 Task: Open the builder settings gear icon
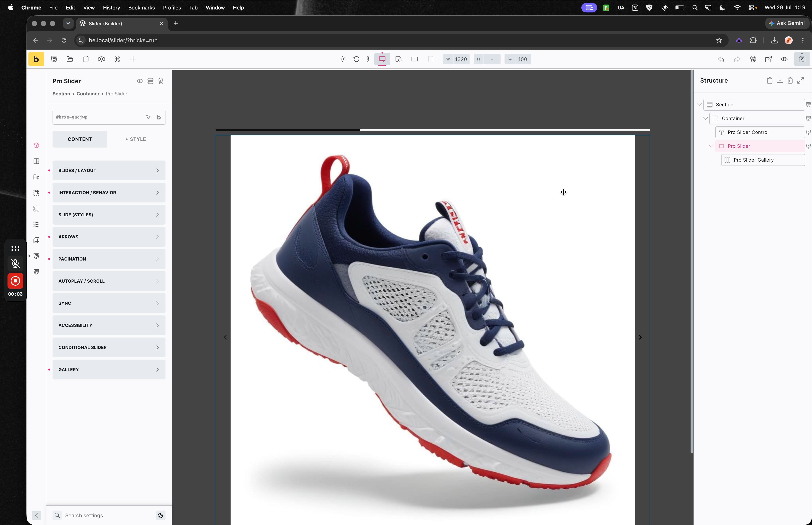[101, 59]
